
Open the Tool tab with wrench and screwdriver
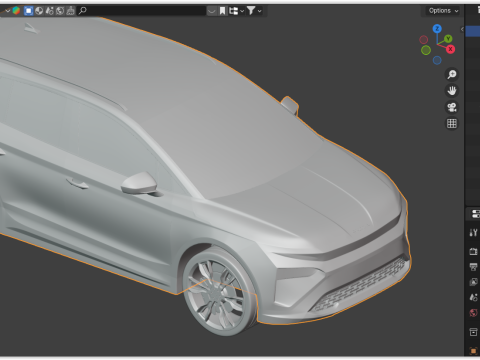coord(473,232)
